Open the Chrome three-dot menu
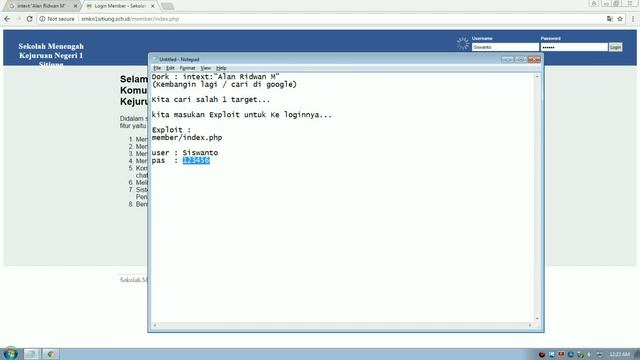The height and width of the screenshot is (360, 640). coord(633,19)
